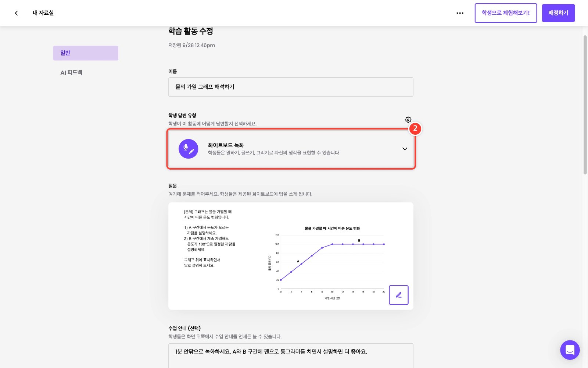Click the microphone and pen whiteboard icon

(188, 149)
